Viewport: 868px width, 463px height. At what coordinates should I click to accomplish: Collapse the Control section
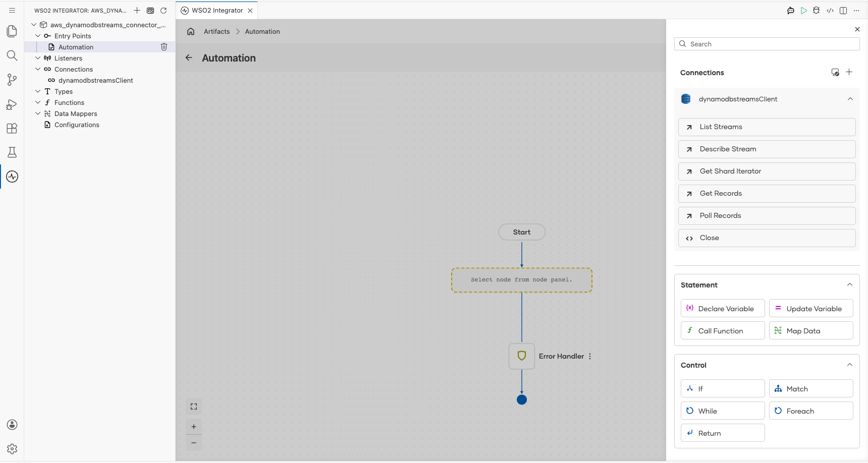[x=850, y=365]
